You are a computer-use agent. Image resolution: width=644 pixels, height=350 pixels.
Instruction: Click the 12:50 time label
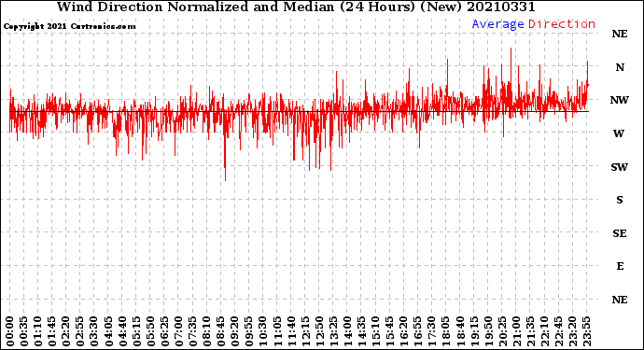click(319, 331)
